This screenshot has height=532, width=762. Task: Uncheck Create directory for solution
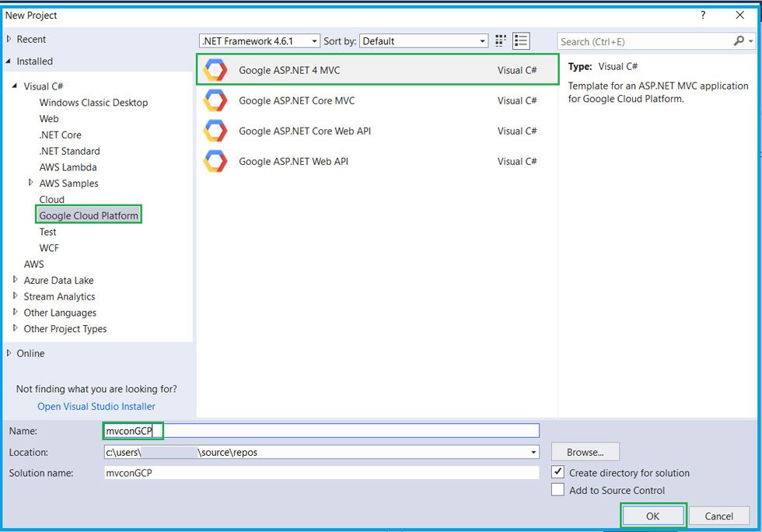point(558,472)
